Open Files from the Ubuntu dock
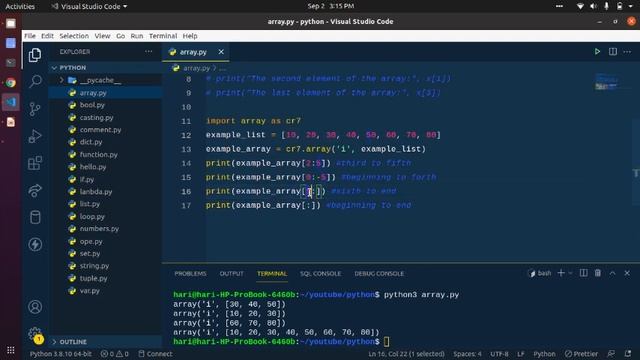This screenshot has height=360, width=640. click(x=11, y=23)
